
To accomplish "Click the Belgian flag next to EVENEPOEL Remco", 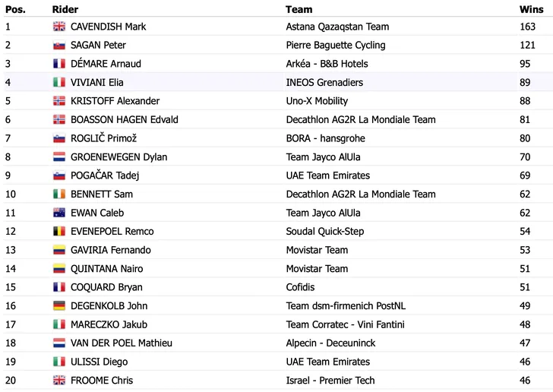I will click(x=59, y=232).
